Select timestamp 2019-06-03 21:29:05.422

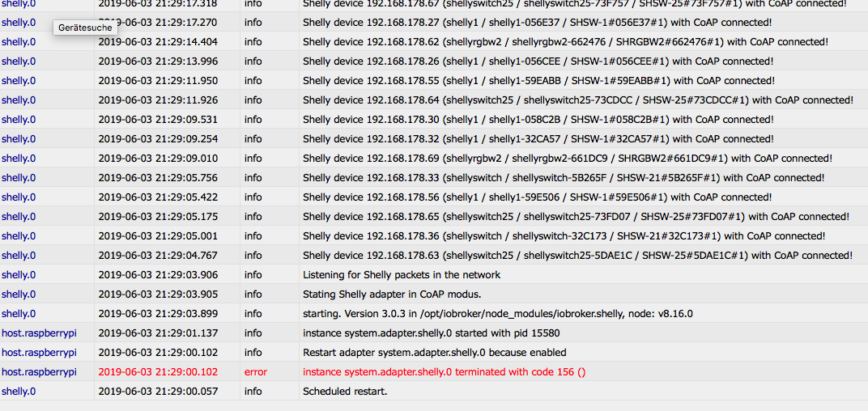(x=159, y=197)
